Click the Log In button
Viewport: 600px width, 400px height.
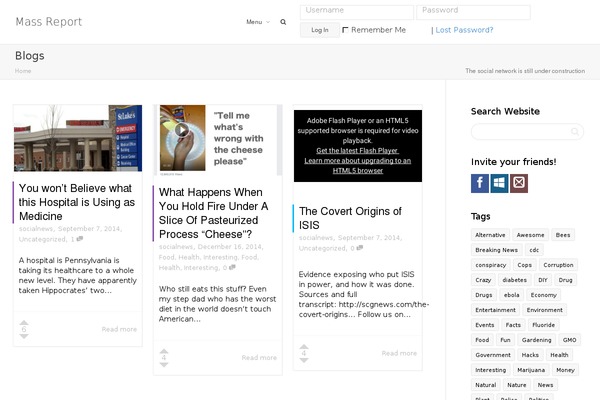pyautogui.click(x=319, y=30)
